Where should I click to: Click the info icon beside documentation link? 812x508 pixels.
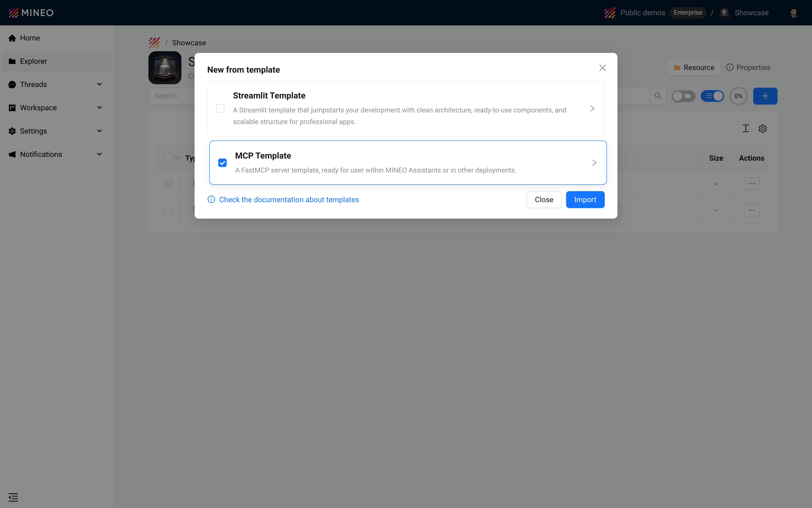click(211, 200)
